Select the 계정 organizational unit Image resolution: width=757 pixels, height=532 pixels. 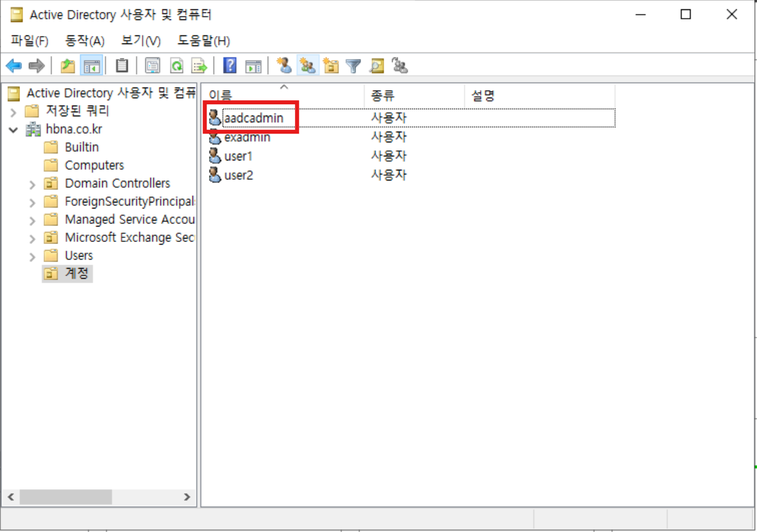coord(77,273)
